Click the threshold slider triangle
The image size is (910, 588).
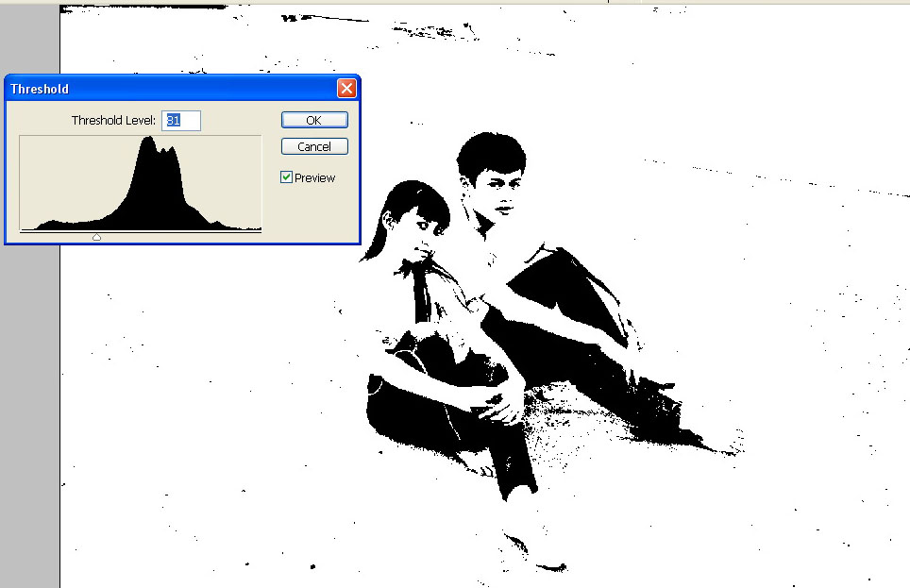pyautogui.click(x=97, y=237)
